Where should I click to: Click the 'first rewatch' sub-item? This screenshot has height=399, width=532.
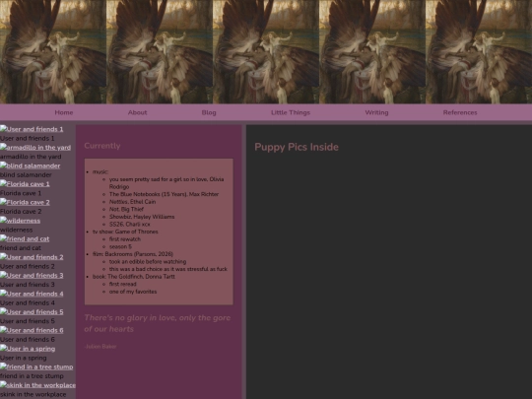(x=125, y=239)
